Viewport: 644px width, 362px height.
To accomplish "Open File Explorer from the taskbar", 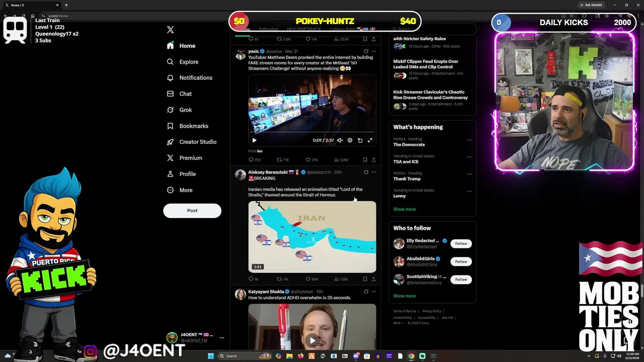I will pos(289,356).
